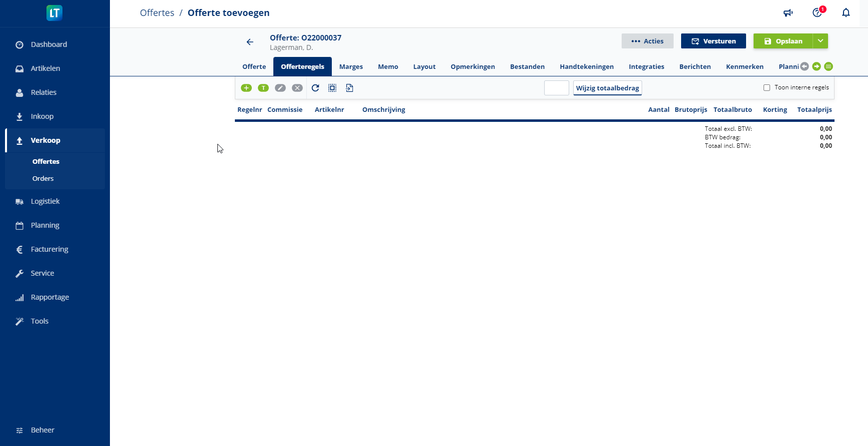This screenshot has height=446, width=868.
Task: Switch to the Handtekeningen tab
Action: click(x=586, y=66)
